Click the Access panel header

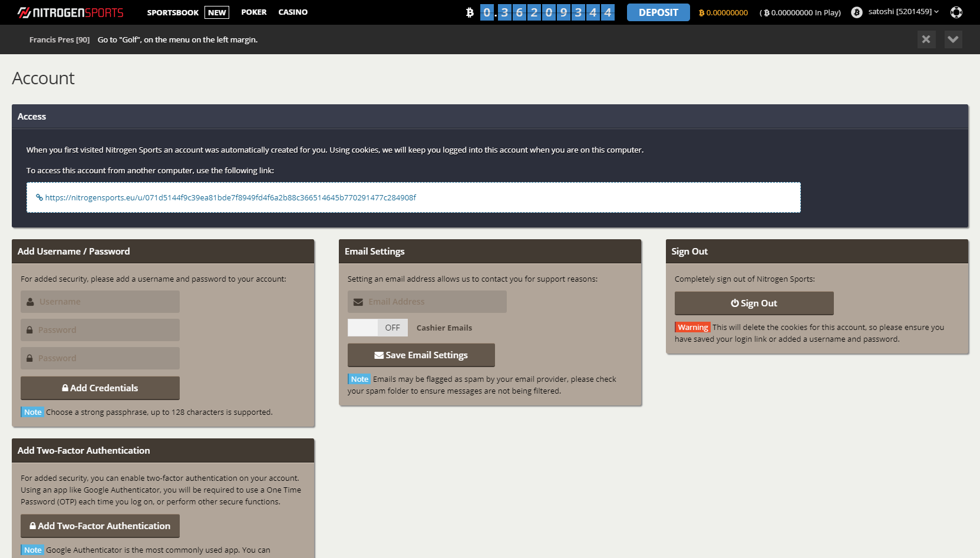point(490,117)
